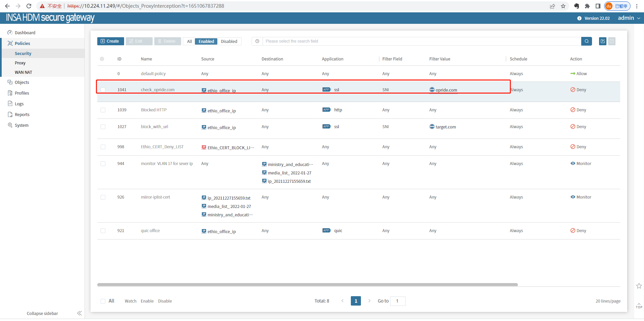The width and height of the screenshot is (644, 321).
Task: Click the TOP scroll-to-top icon
Action: [x=639, y=305]
